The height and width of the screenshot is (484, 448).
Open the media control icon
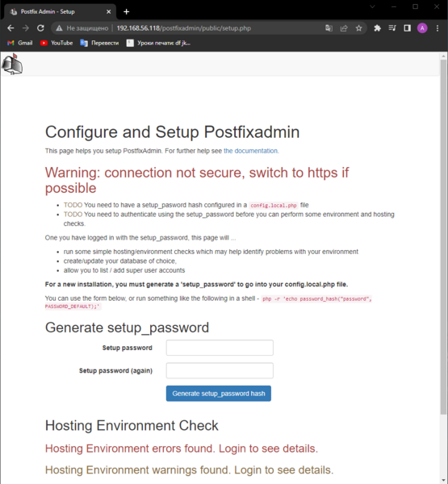coord(392,28)
